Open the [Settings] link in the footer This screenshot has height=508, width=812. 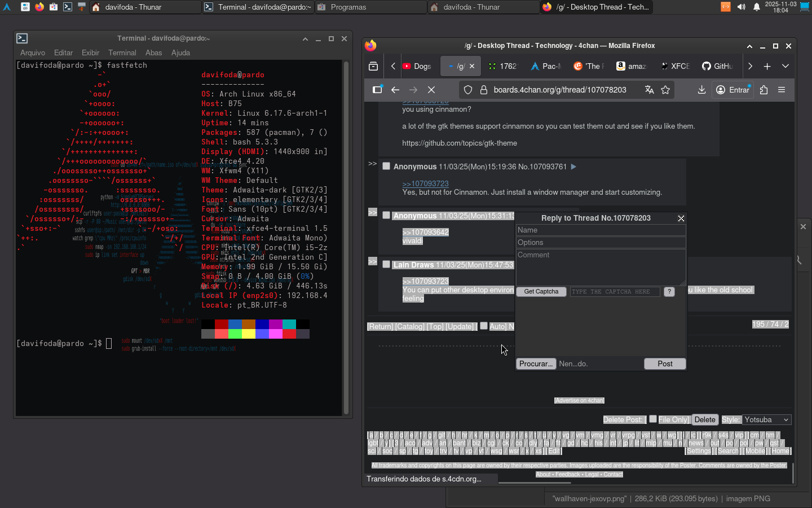[699, 451]
